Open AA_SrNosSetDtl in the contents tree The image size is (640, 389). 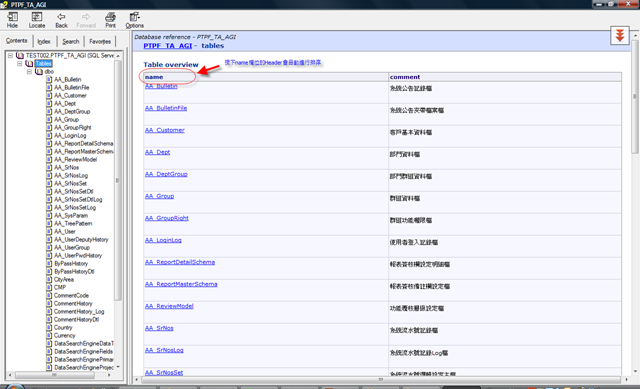click(x=74, y=191)
